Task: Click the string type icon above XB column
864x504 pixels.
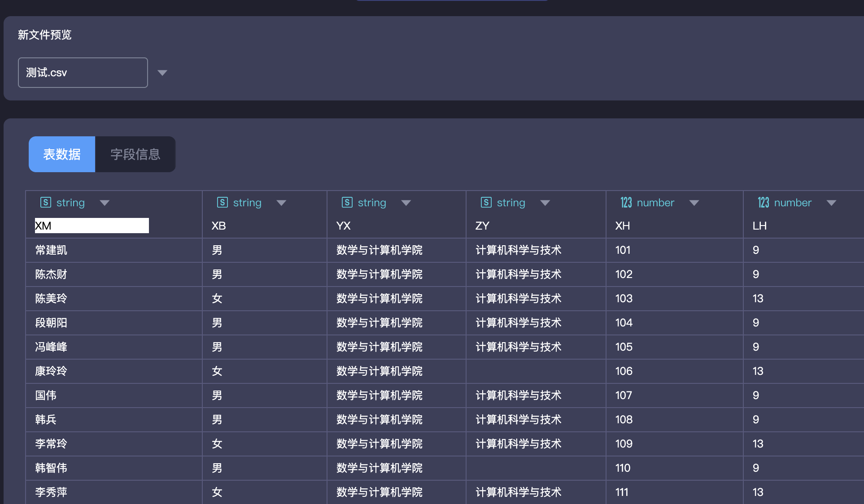Action: pyautogui.click(x=223, y=203)
